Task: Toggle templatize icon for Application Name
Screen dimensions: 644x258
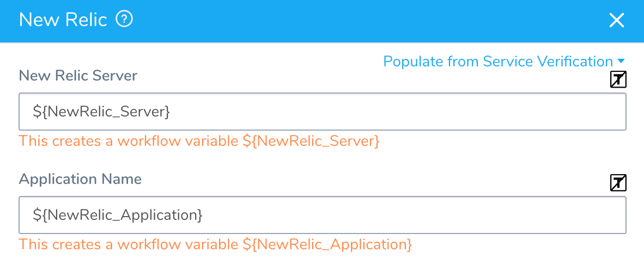Action: (618, 183)
